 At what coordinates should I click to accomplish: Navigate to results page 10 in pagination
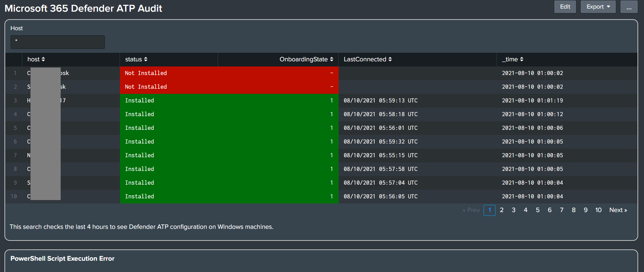(x=598, y=210)
